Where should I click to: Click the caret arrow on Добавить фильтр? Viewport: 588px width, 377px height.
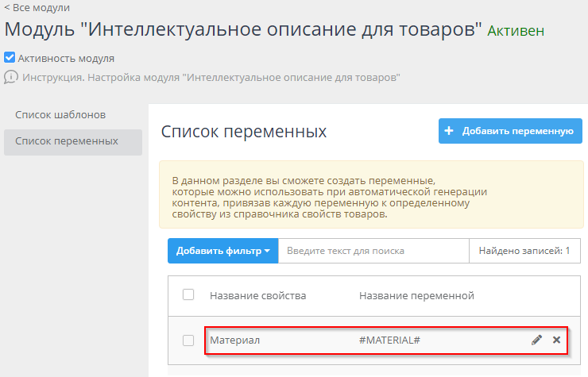point(267,252)
